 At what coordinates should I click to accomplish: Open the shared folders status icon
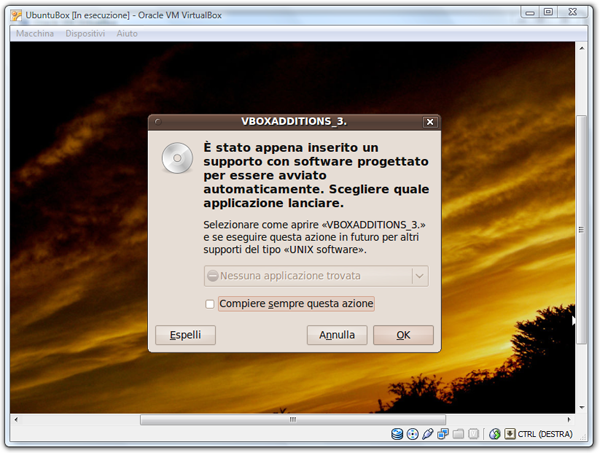(x=458, y=434)
